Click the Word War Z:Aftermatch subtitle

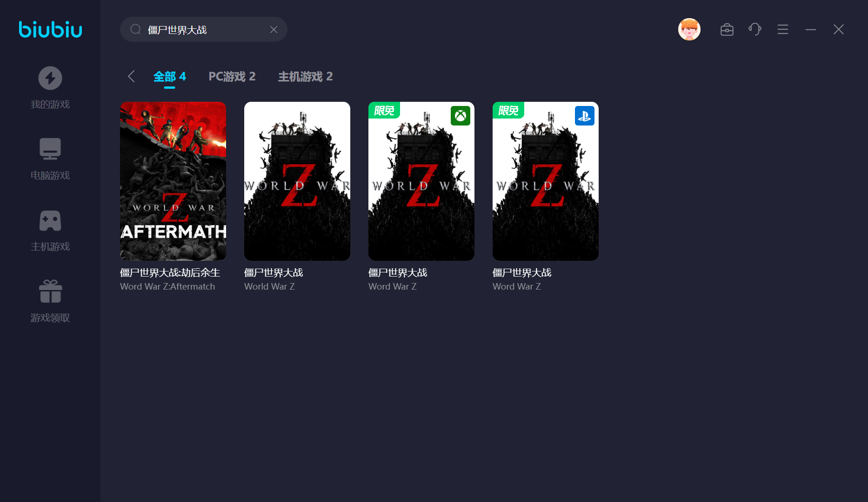coord(167,287)
